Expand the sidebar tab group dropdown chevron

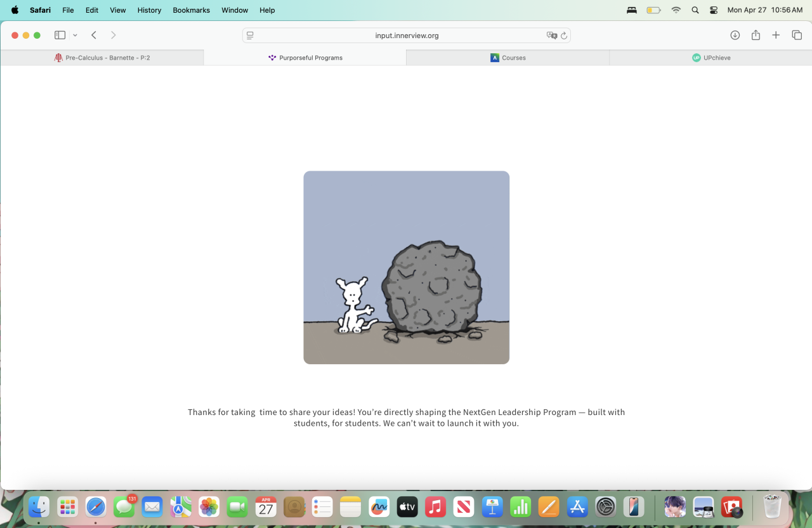click(x=75, y=36)
